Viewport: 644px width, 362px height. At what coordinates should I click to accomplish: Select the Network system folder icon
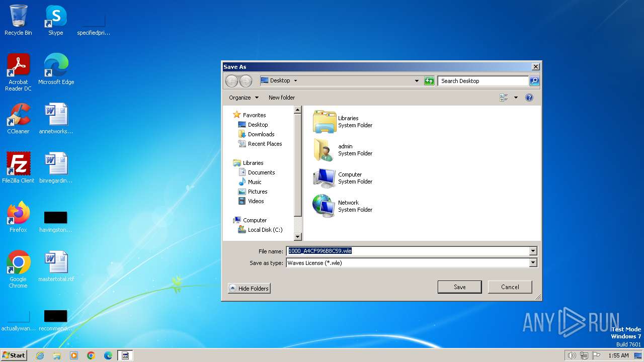tap(325, 206)
